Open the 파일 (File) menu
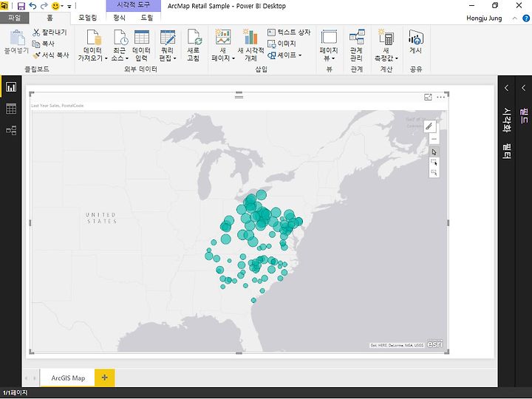The height and width of the screenshot is (399, 532). pos(14,18)
